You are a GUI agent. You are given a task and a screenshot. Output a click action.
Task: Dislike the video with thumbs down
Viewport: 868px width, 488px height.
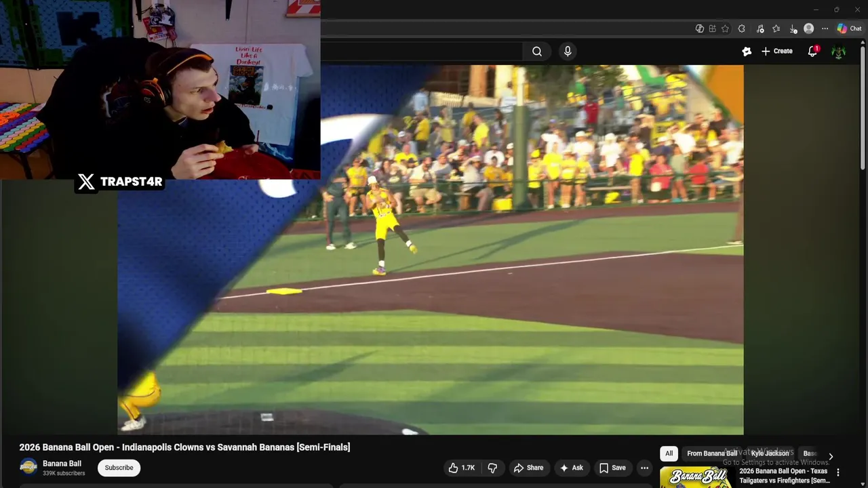(x=492, y=468)
